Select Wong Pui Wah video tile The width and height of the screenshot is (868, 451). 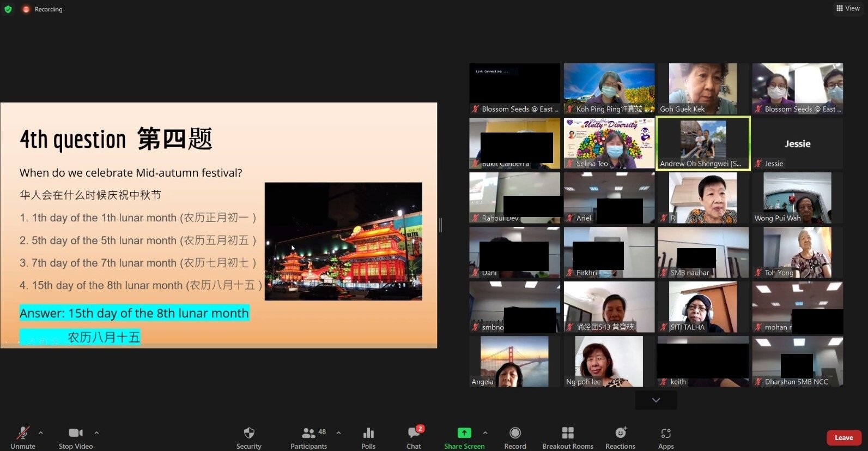coord(798,198)
